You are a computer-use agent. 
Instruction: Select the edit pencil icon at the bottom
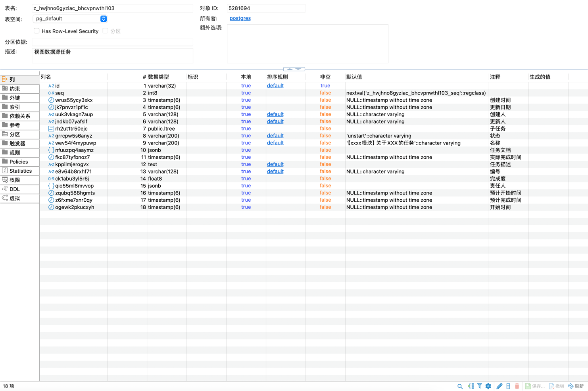coord(499,386)
